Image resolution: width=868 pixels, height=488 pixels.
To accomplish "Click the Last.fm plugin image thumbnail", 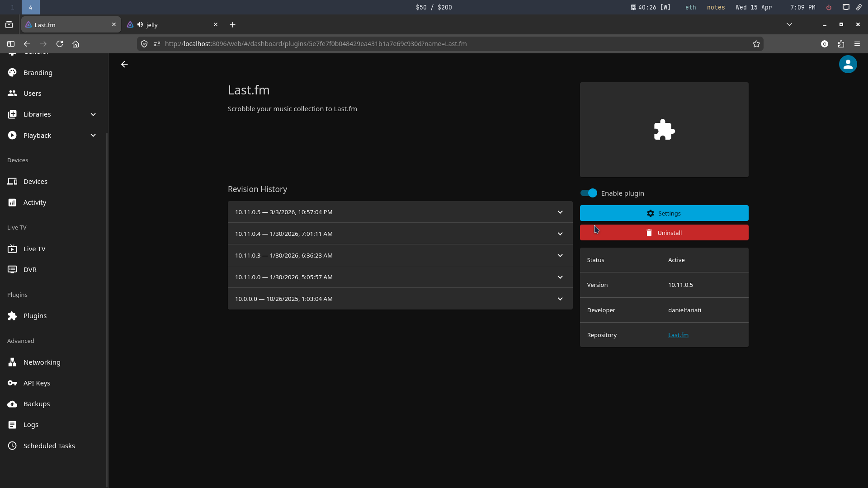I will point(664,130).
